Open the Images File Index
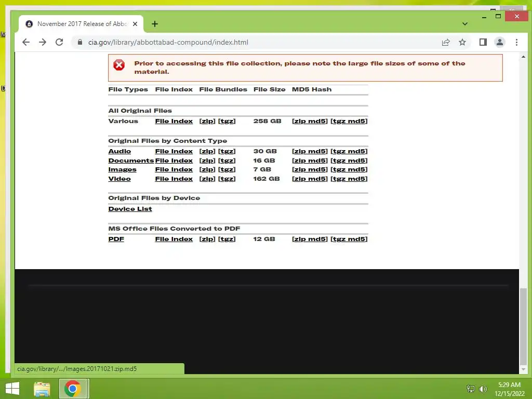The width and height of the screenshot is (532, 399). (x=174, y=170)
